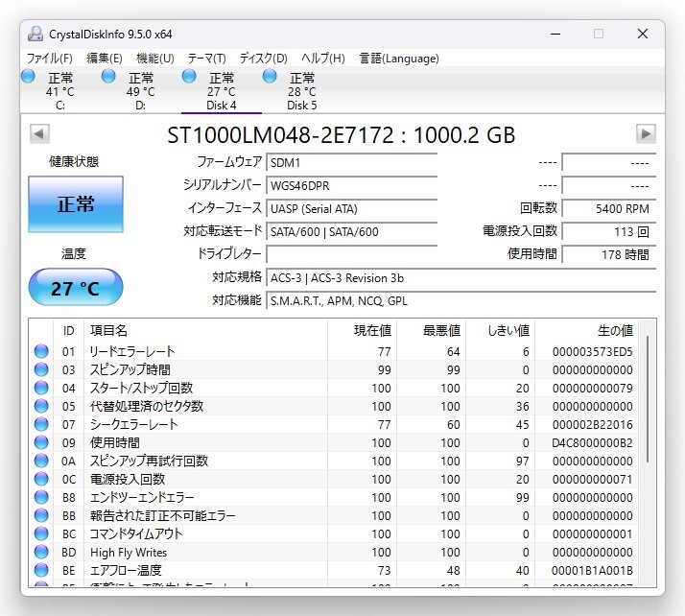Click the シリアルナンバー field WGS46DPR
This screenshot has width=685, height=616.
[351, 185]
